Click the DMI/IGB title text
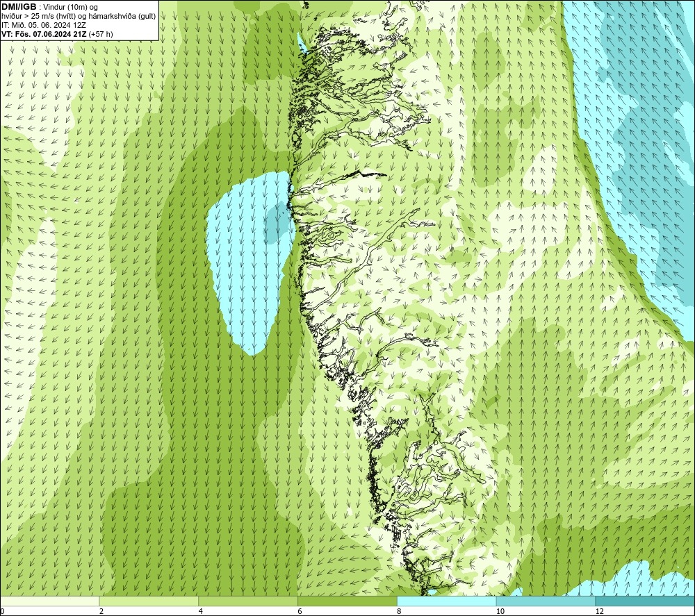Viewport: 695px width, 616px height. 19,7
